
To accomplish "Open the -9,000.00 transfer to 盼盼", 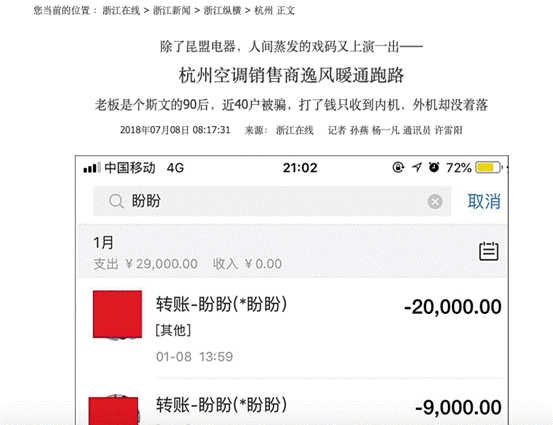I will 292,402.
